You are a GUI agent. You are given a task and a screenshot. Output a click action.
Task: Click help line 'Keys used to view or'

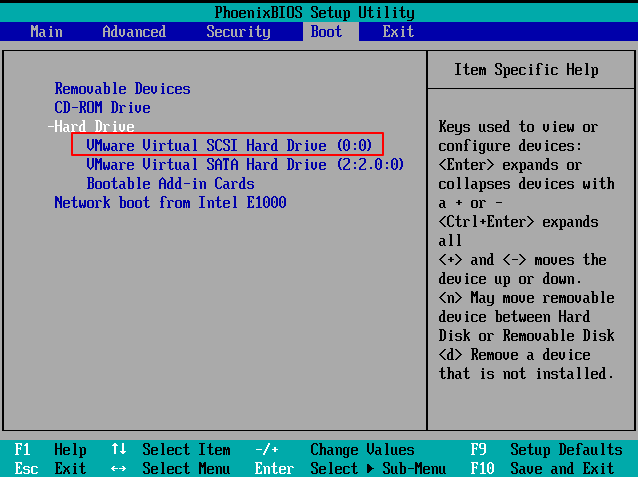tap(518, 127)
